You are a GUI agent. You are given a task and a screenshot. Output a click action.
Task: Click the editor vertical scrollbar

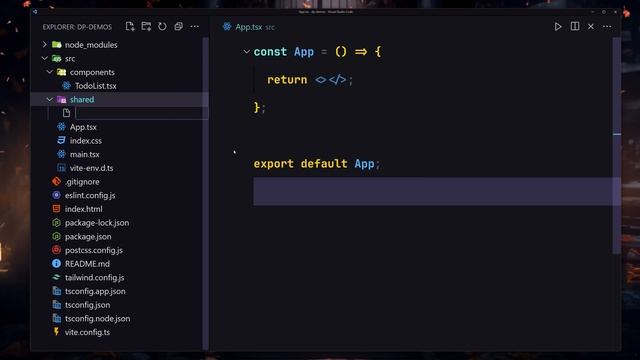(x=617, y=145)
